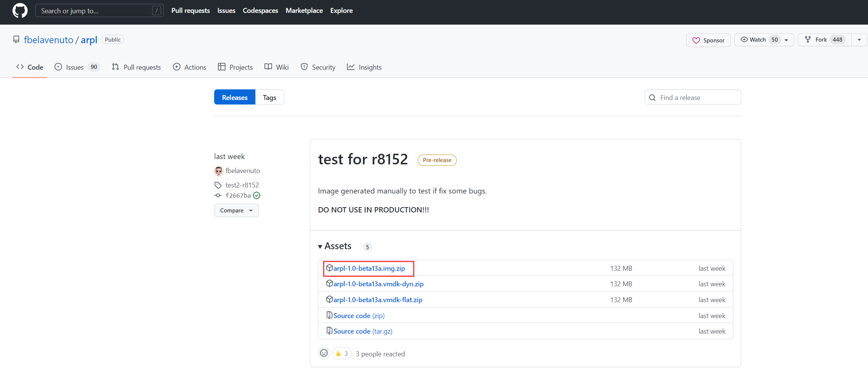868x373 pixels.
Task: Open the emoji reaction picker smiley
Action: tap(324, 353)
